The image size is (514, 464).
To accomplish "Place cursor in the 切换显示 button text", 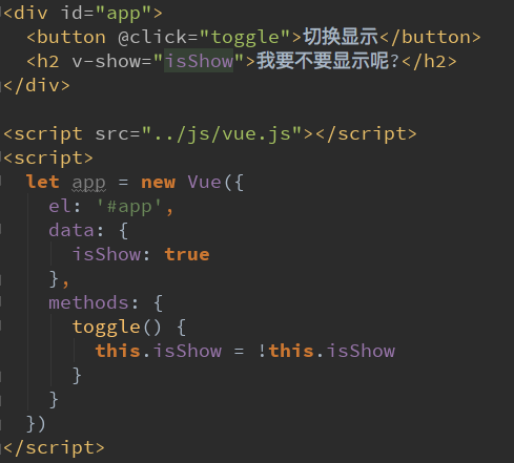I will (x=340, y=36).
